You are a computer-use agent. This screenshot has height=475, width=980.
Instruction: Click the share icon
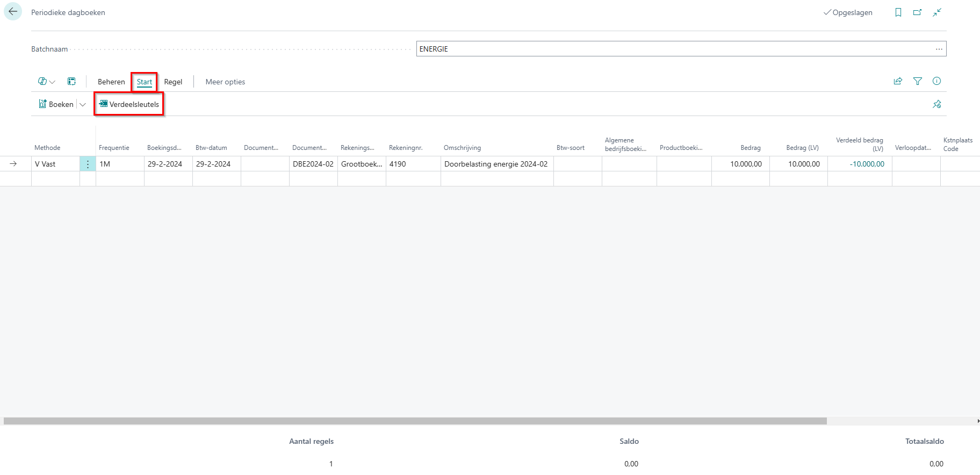pyautogui.click(x=898, y=81)
